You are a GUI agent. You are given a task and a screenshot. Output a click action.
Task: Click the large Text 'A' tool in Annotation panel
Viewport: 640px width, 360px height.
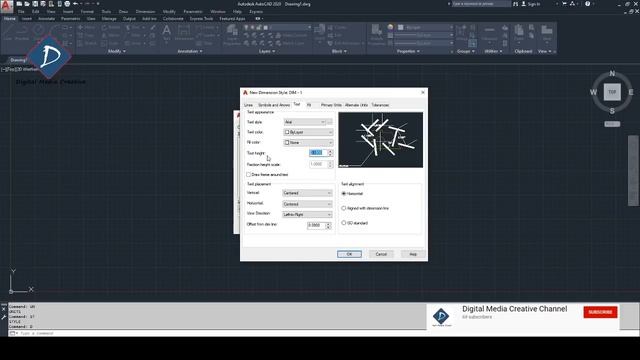coord(167,31)
